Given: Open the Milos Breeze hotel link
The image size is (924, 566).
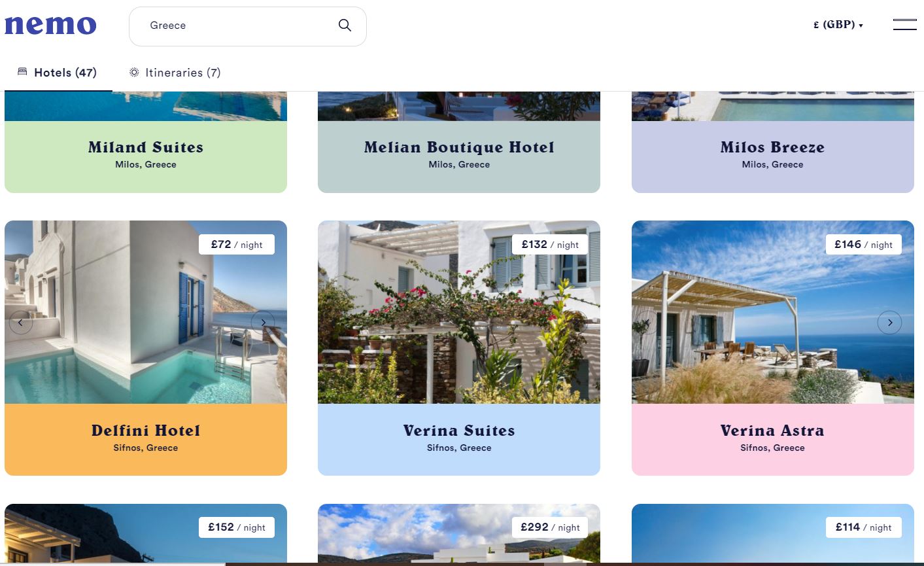Looking at the screenshot, I should click(x=772, y=147).
